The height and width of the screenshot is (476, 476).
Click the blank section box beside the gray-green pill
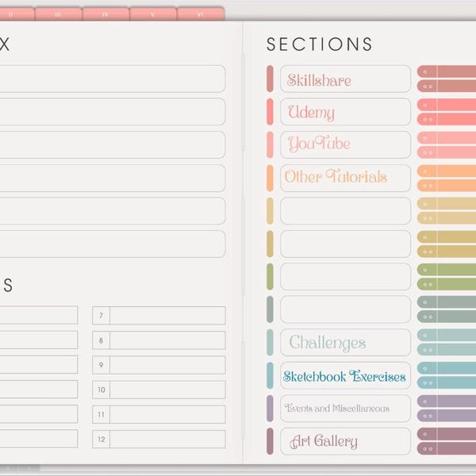pyautogui.click(x=345, y=309)
